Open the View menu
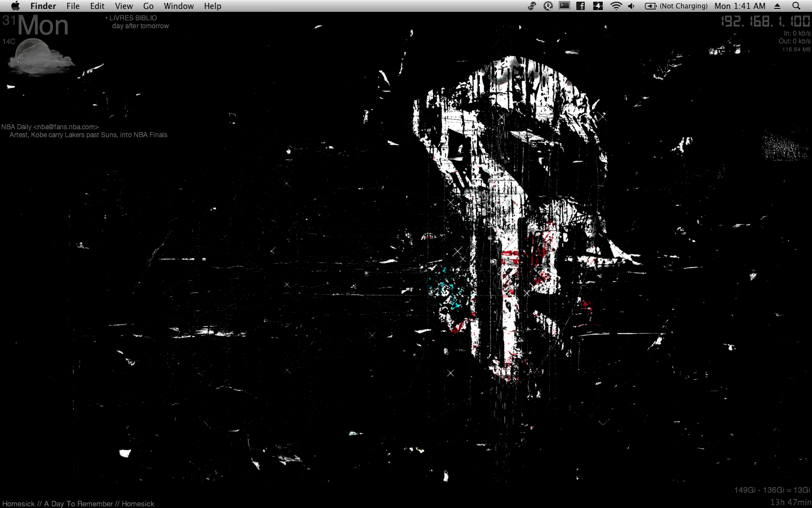Image resolution: width=812 pixels, height=508 pixels. click(x=123, y=6)
